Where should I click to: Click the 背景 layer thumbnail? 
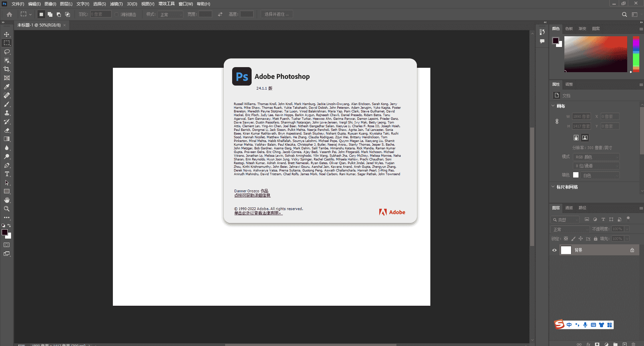(566, 250)
